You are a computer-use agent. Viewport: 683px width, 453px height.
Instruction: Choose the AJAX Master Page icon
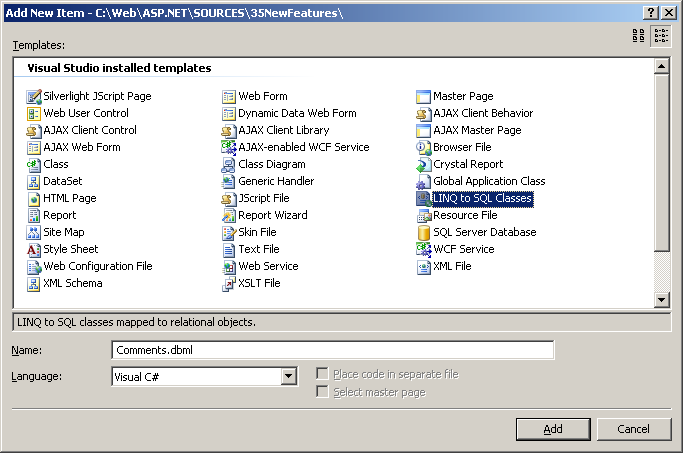[x=423, y=130]
